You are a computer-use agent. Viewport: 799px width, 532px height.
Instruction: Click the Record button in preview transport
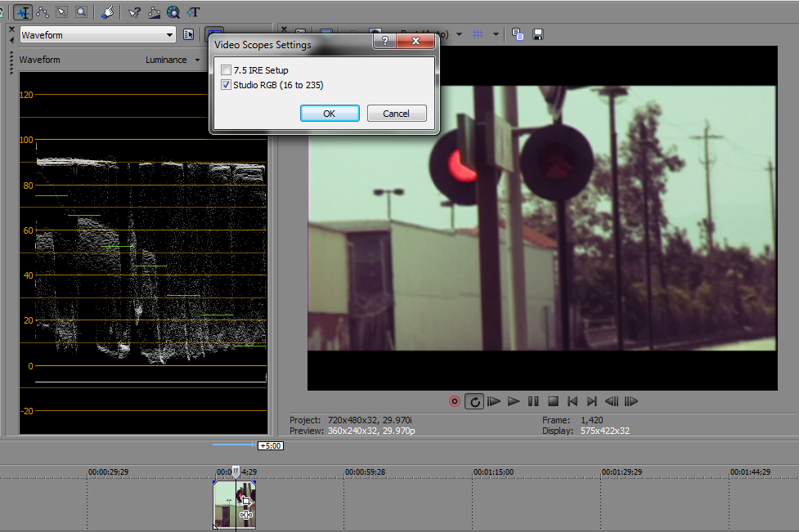pos(455,401)
